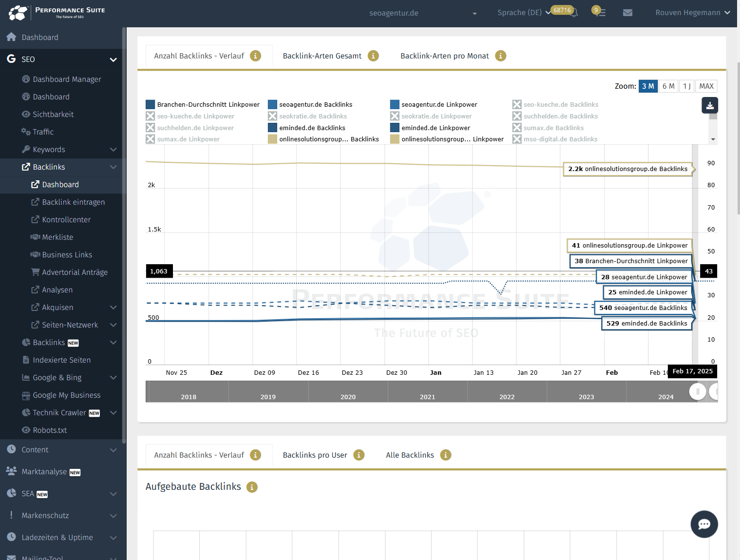
Task: Open Indexierte Seiten
Action: [61, 360]
